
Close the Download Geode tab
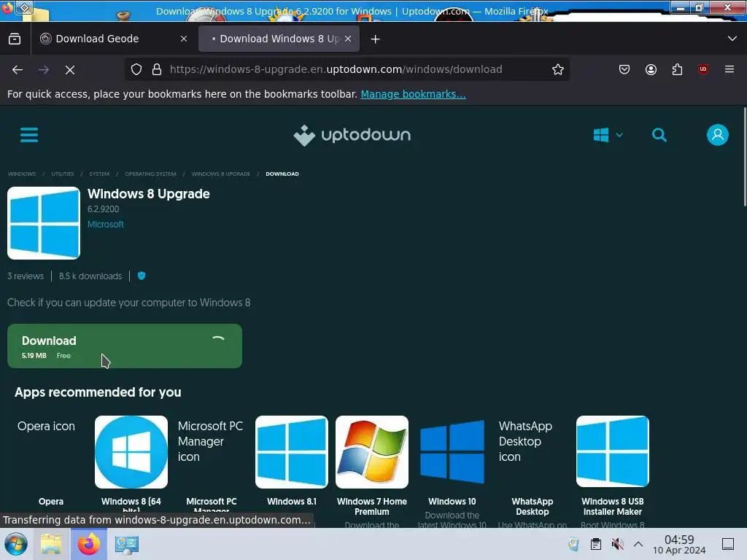coord(184,39)
